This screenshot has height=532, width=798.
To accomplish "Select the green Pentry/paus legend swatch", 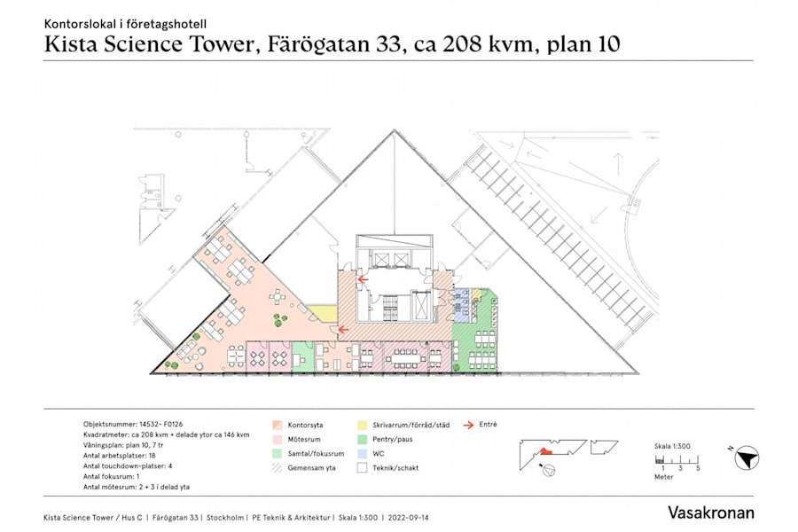I will pyautogui.click(x=362, y=439).
